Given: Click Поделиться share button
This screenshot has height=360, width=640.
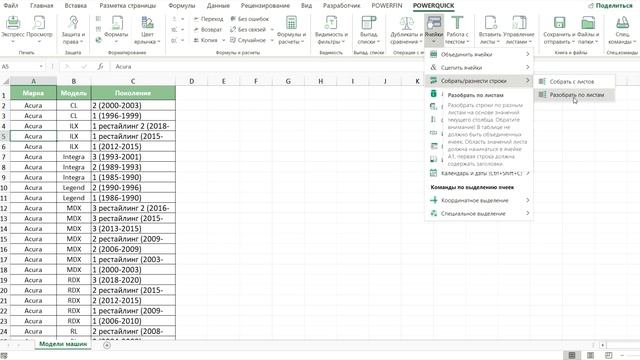Looking at the screenshot, I should [x=611, y=6].
